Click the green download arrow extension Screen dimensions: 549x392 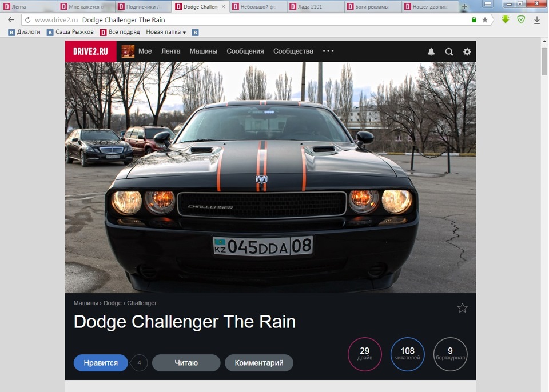pos(505,19)
